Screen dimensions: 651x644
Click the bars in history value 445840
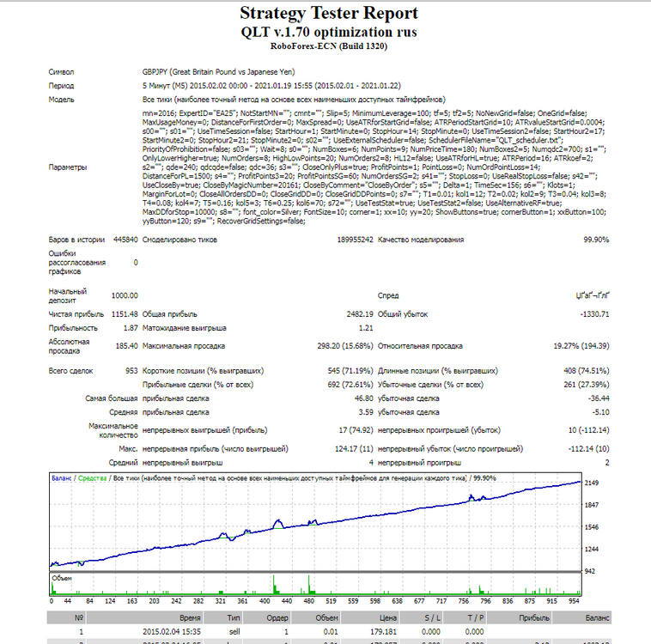click(125, 240)
